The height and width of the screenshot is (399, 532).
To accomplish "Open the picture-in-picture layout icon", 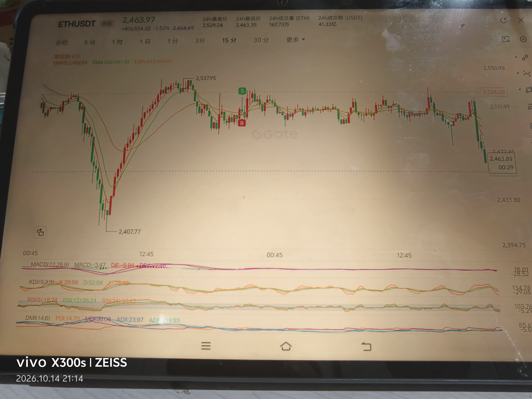I will click(x=506, y=39).
